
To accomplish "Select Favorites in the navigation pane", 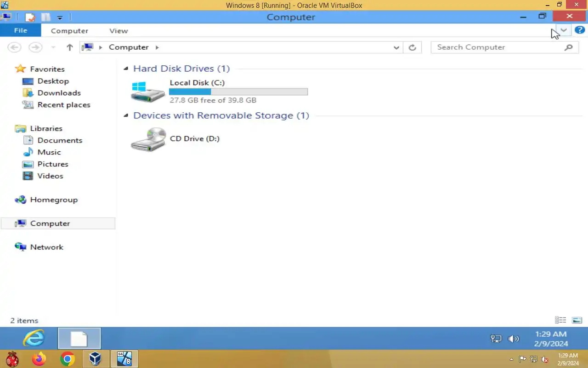I will point(47,69).
